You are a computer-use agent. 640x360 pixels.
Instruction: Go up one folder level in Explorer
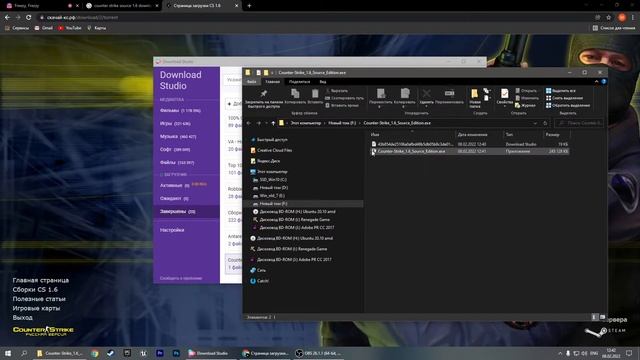coord(273,123)
